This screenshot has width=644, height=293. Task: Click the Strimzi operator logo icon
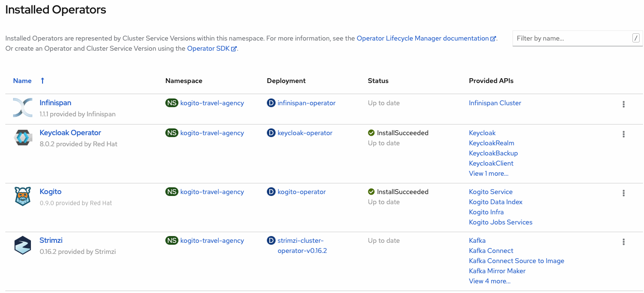pyautogui.click(x=22, y=245)
